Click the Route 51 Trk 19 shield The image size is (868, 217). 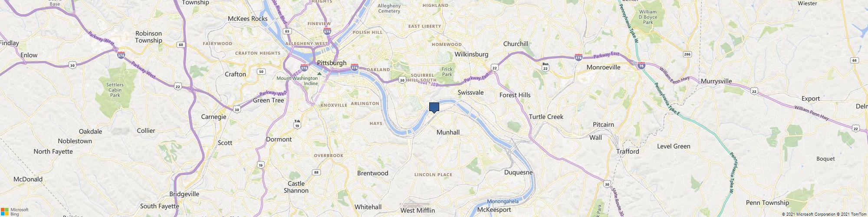297,124
